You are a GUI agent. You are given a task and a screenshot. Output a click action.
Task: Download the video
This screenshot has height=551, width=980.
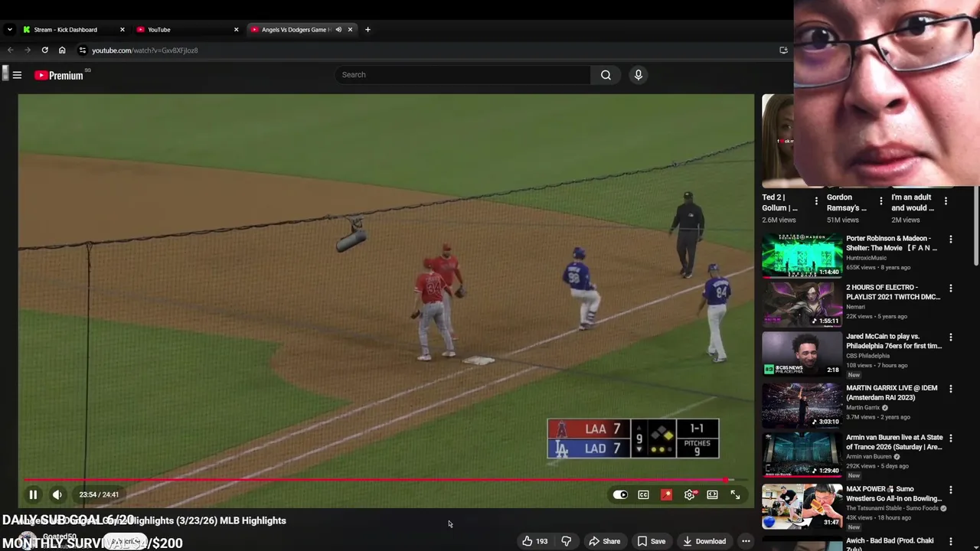(x=704, y=541)
